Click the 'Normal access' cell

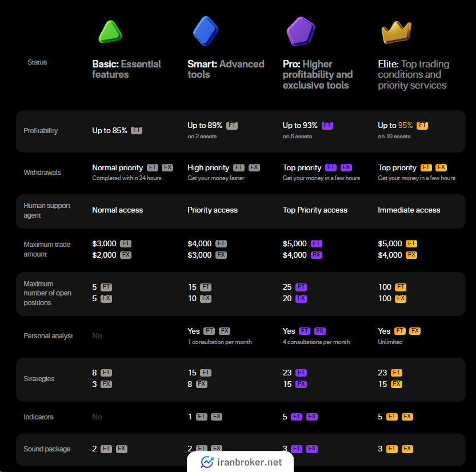118,210
